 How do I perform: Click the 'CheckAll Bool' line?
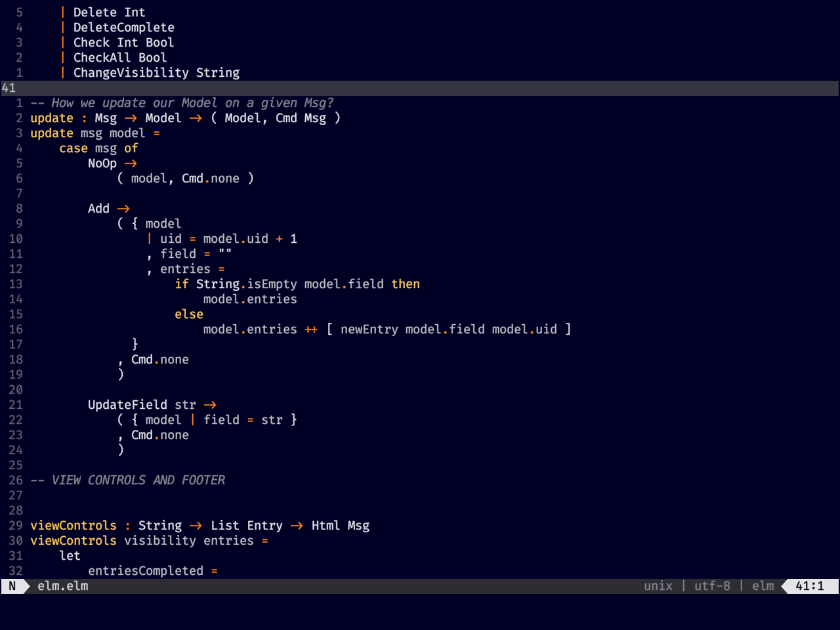pyautogui.click(x=120, y=58)
